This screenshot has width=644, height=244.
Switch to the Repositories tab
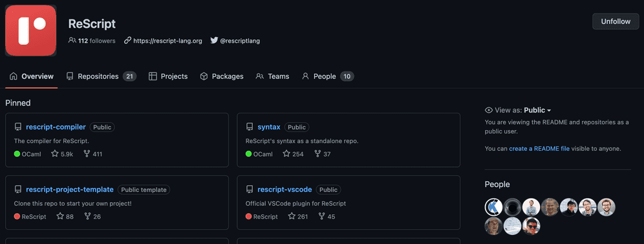click(101, 76)
